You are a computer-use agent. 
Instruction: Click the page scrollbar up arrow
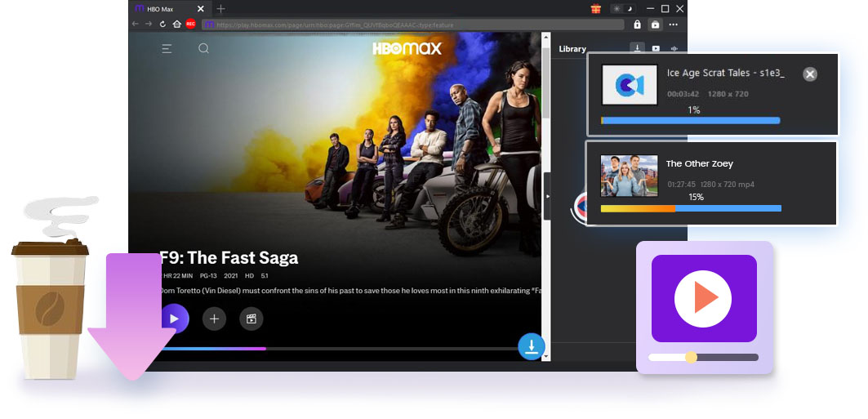[x=545, y=37]
